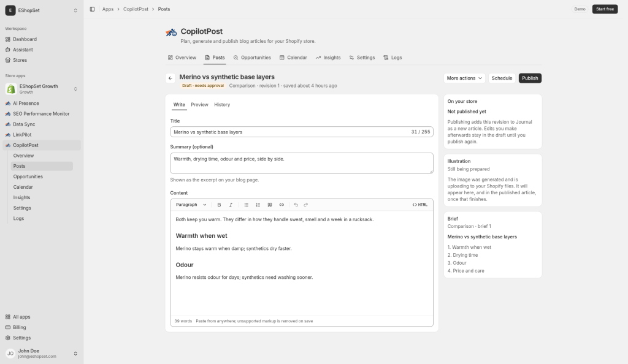Click the back arrow beside the post title
628x364 pixels.
pyautogui.click(x=170, y=78)
